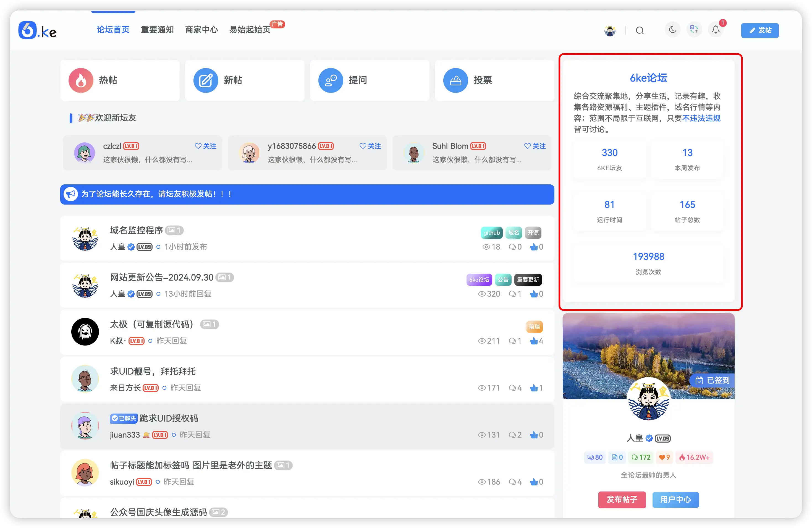This screenshot has height=528, width=812.
Task: Open the search magnifier icon
Action: [640, 30]
